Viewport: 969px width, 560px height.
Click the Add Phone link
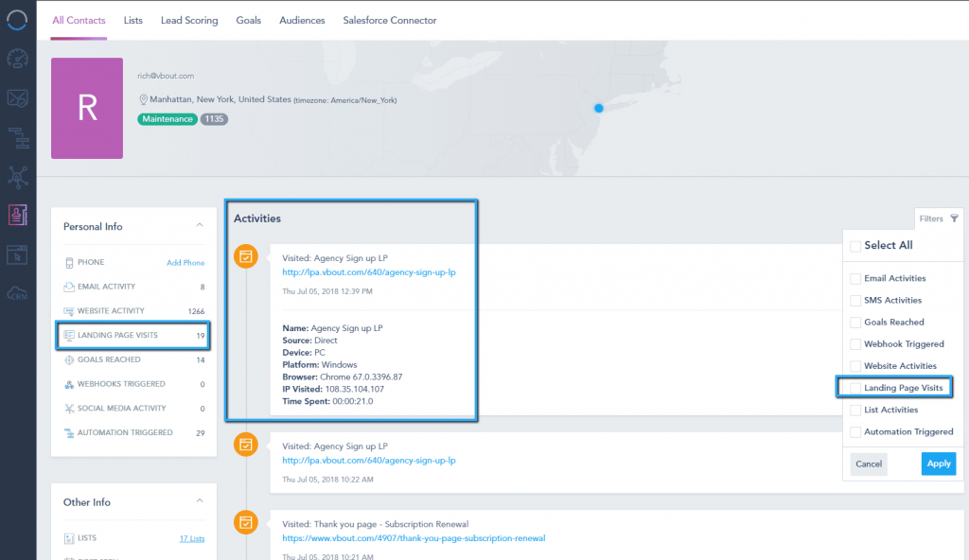click(x=185, y=263)
